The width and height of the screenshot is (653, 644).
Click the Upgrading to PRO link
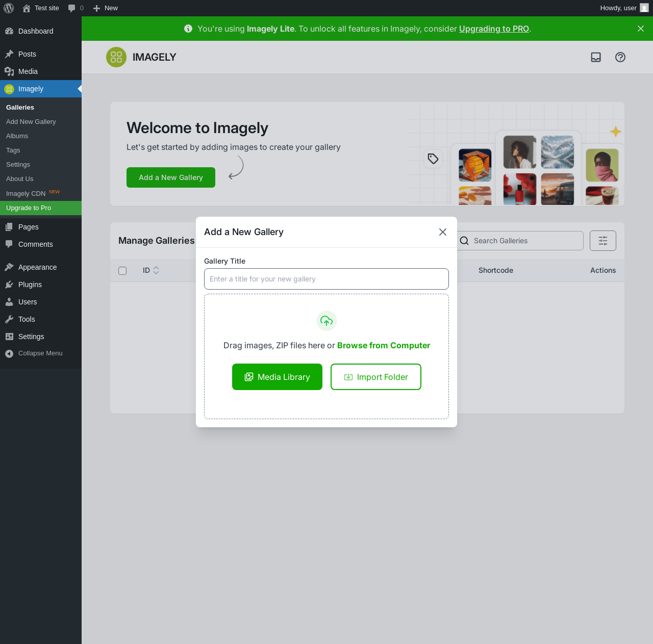coord(494,29)
